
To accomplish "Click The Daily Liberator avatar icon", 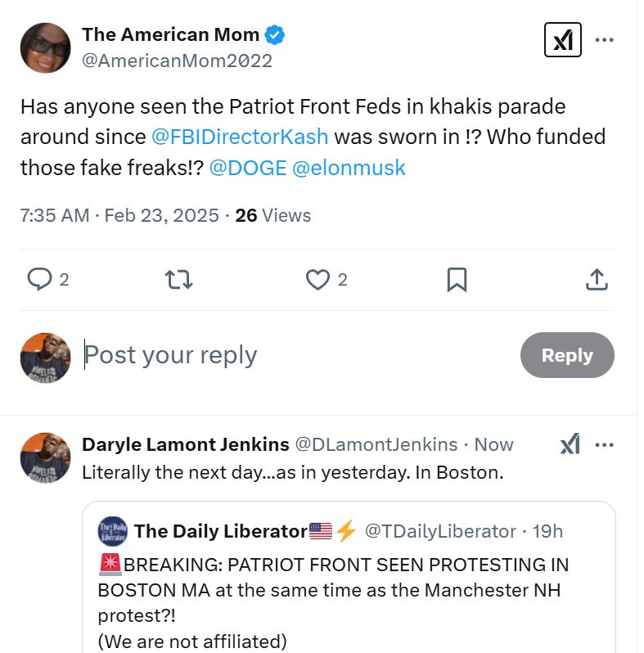I will pyautogui.click(x=112, y=531).
